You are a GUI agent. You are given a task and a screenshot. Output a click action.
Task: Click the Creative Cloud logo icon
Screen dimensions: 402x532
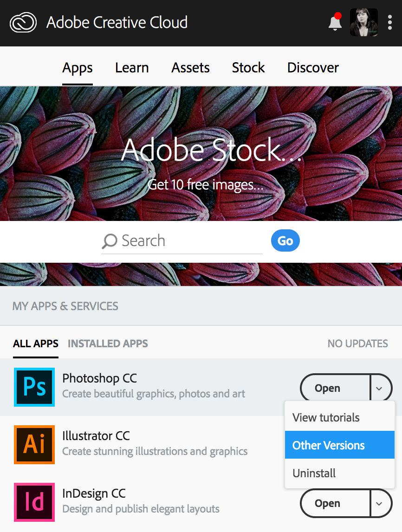(x=23, y=23)
